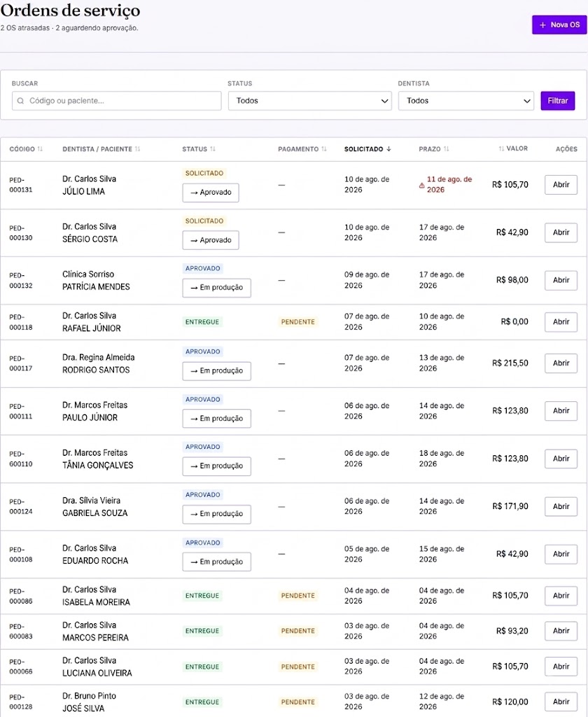588x717 pixels.
Task: Click APROVADO badge on Gabriela Souza row
Action: pyautogui.click(x=202, y=495)
